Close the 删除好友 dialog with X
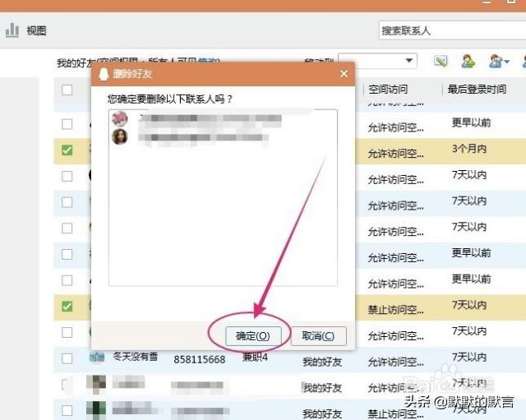526x420 pixels. pyautogui.click(x=344, y=74)
